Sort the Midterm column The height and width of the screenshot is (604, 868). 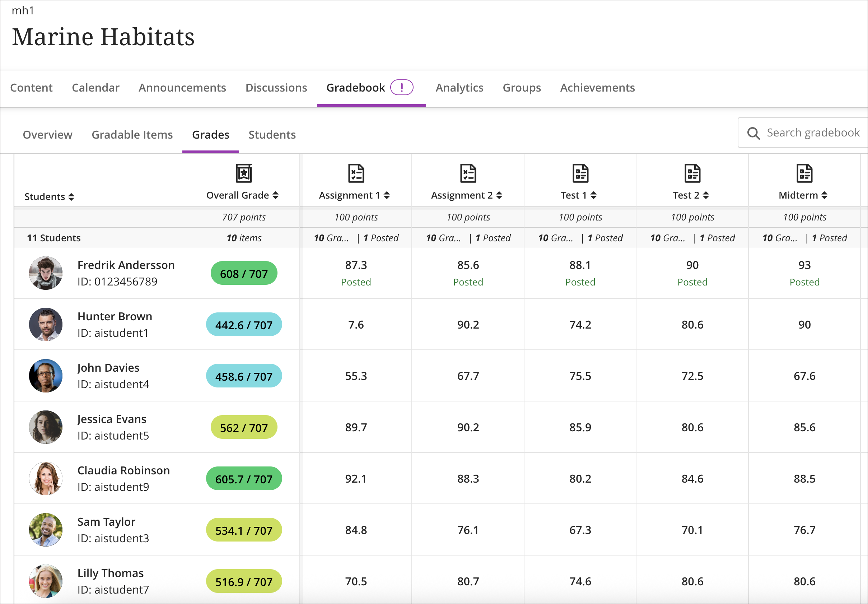pyautogui.click(x=825, y=195)
